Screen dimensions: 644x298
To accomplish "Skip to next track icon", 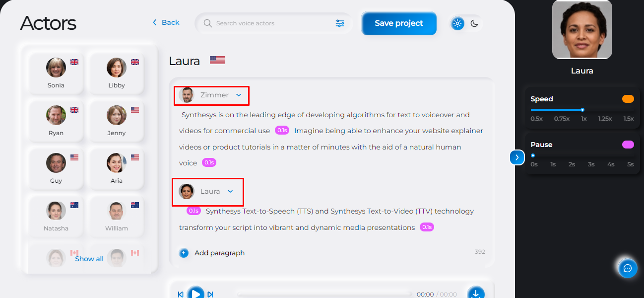I will pos(210,295).
